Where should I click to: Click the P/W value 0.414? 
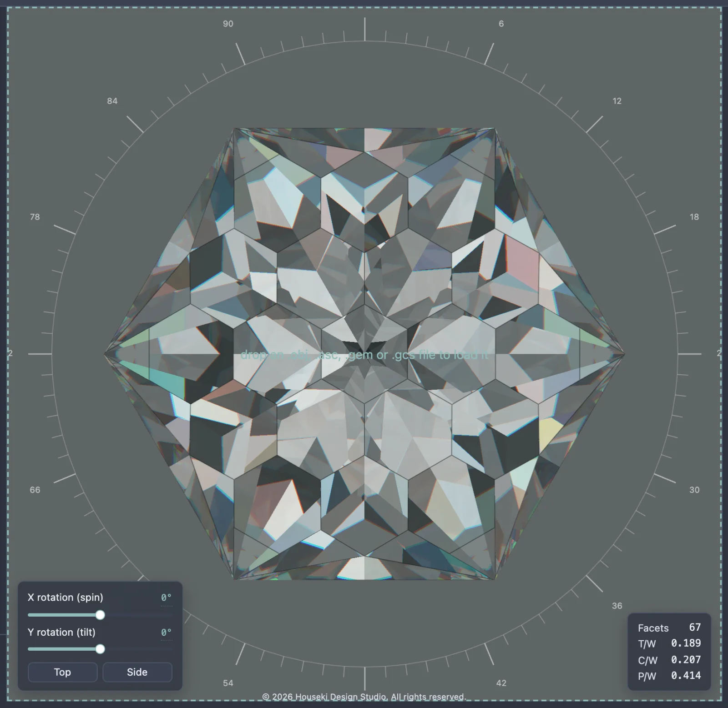686,676
